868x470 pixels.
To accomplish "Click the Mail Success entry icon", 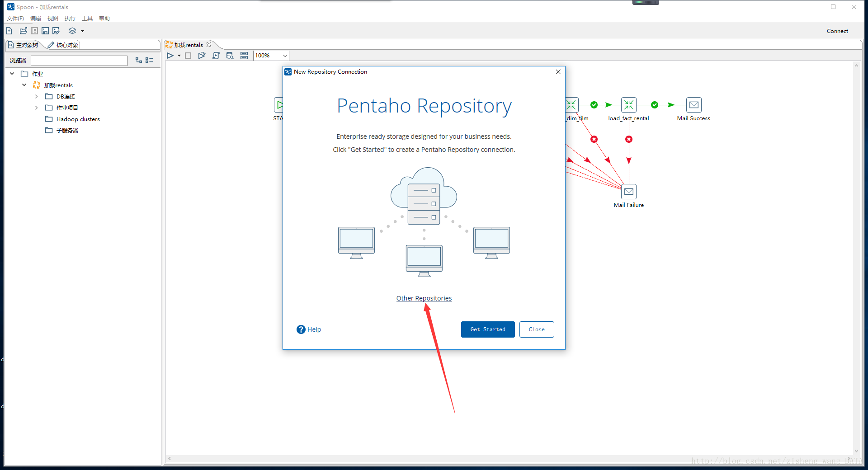I will tap(694, 105).
